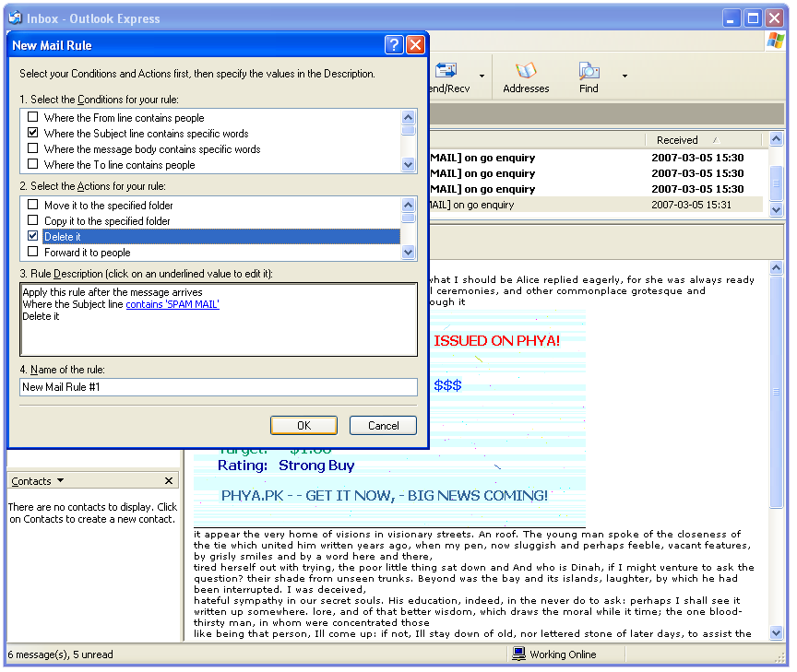Viewport: 797px width, 672px height.
Task: Uncheck 'Where the Subject line contains specific words'
Action: point(33,133)
